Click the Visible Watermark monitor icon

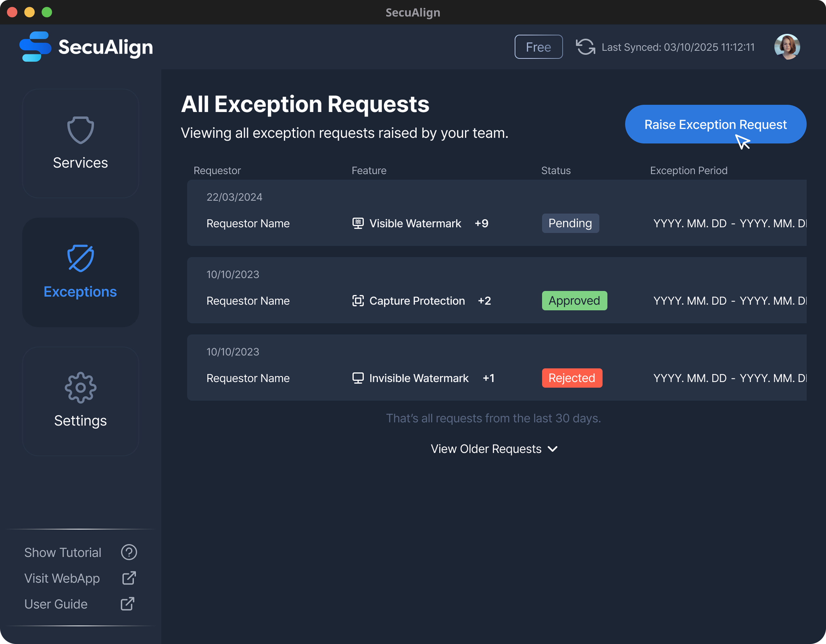[358, 223]
